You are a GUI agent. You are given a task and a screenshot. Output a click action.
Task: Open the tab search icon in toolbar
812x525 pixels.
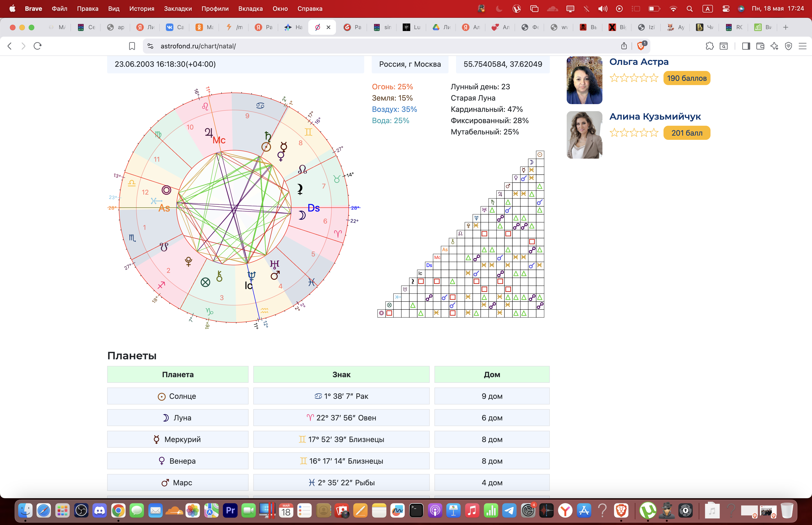724,46
